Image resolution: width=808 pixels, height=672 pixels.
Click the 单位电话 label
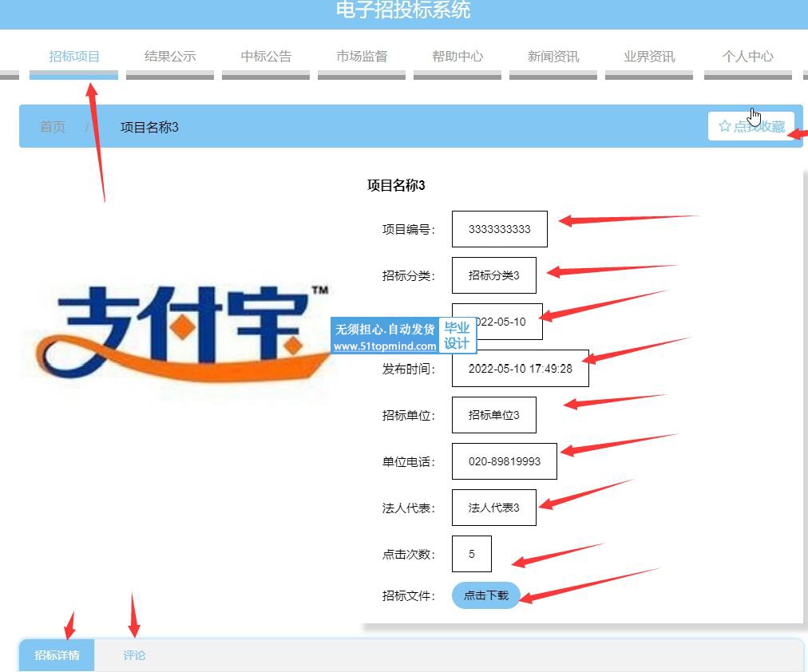(x=409, y=462)
